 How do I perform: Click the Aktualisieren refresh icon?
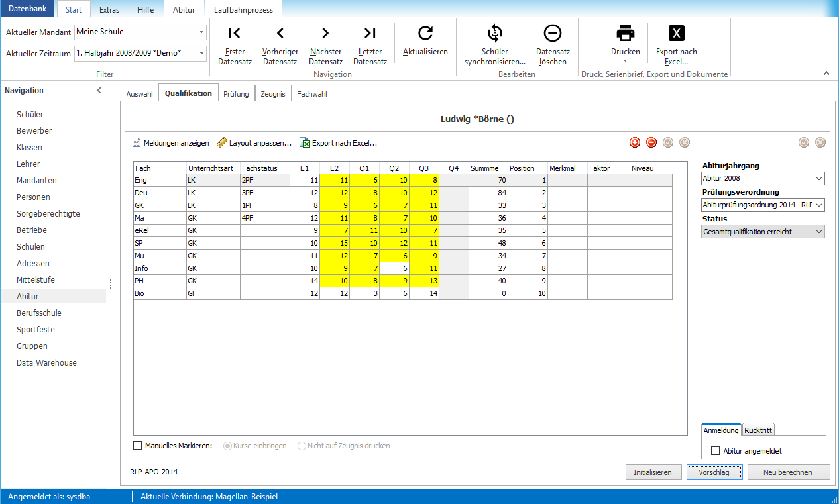(425, 34)
